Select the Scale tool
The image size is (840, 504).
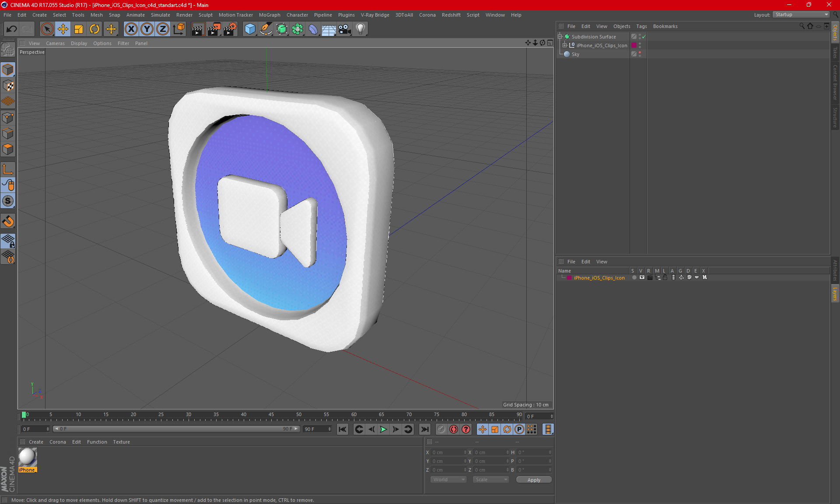(x=79, y=29)
